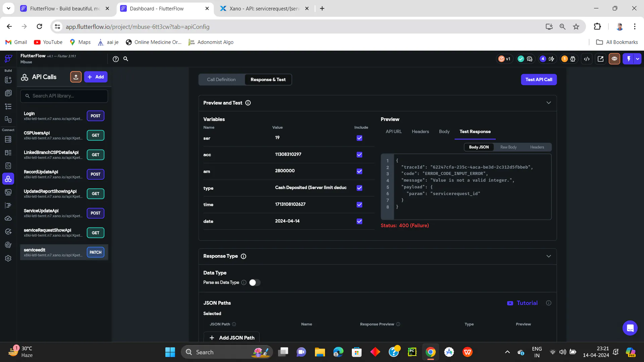Collapse the Response Type section

tap(548, 256)
